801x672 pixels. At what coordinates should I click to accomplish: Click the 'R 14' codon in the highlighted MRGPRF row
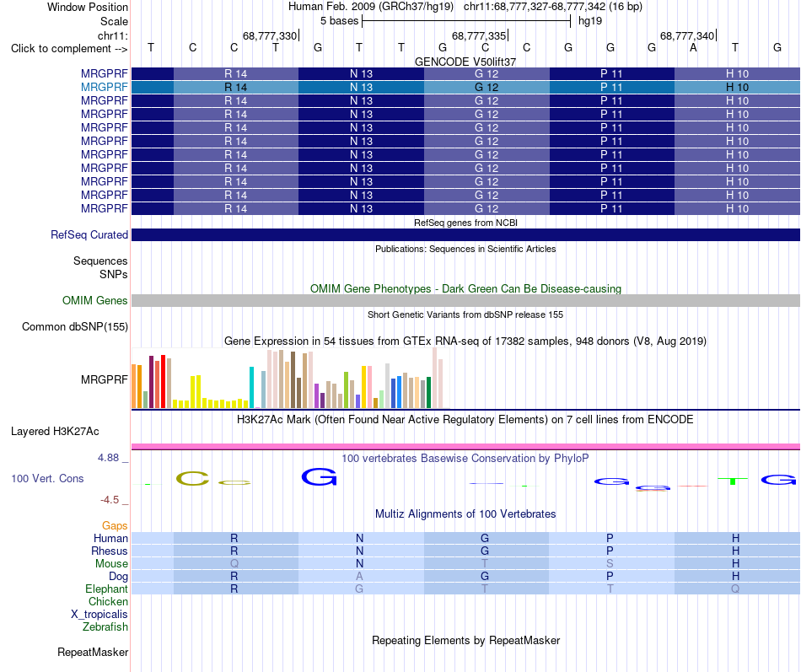pos(236,88)
